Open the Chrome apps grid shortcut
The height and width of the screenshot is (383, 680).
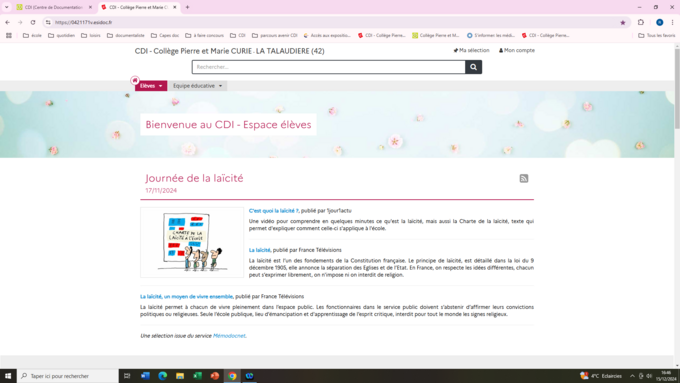tap(9, 36)
